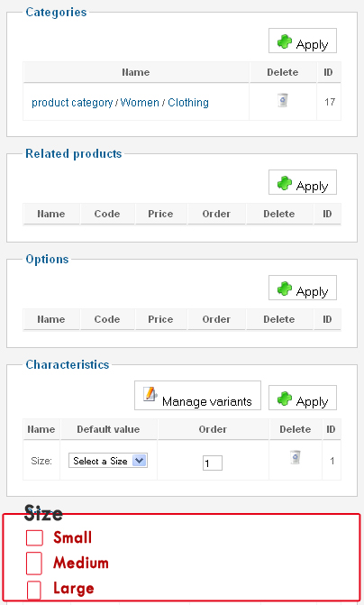The width and height of the screenshot is (364, 605).
Task: Tick the Small size checkbox
Action: pos(34,538)
